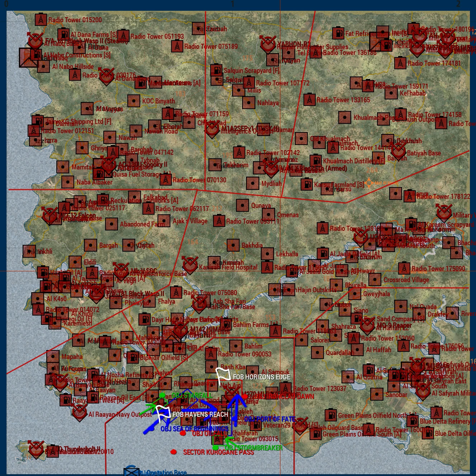Select the KOC Binyath location marker
Screen dimensions: 476x476
(134, 101)
